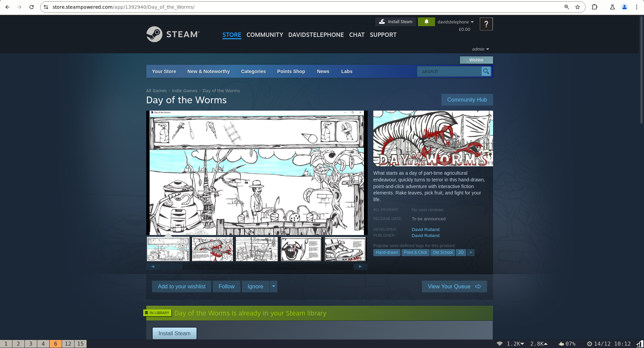Open the New & Noteworthy menu

coord(209,71)
